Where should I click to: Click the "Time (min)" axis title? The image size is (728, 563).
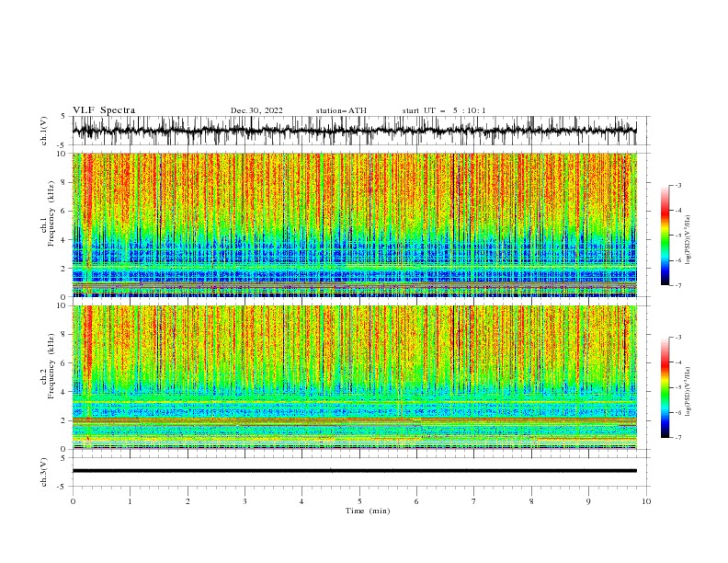point(368,511)
